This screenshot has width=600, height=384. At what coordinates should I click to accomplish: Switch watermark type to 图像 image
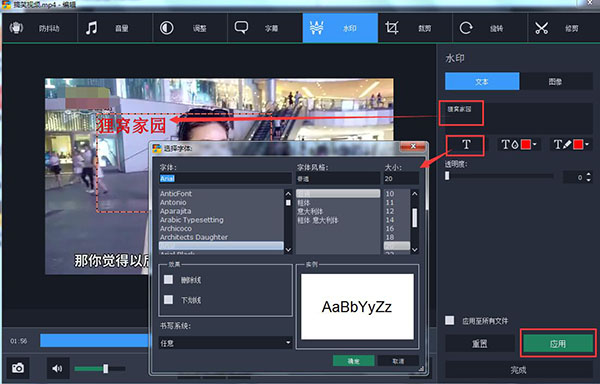tap(556, 81)
